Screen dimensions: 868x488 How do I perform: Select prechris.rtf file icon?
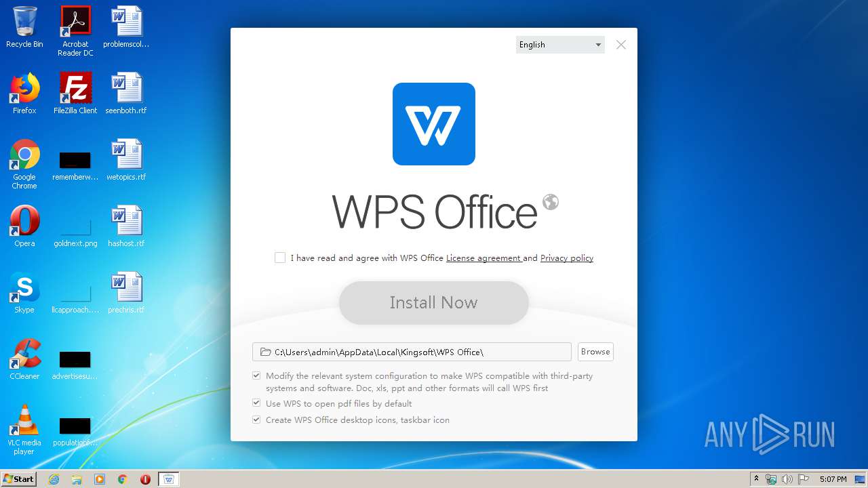126,293
